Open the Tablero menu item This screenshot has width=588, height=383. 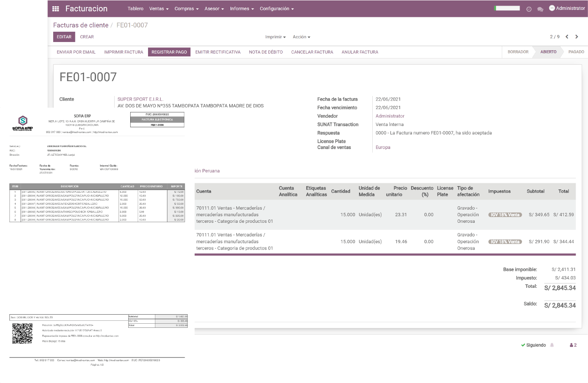click(136, 8)
